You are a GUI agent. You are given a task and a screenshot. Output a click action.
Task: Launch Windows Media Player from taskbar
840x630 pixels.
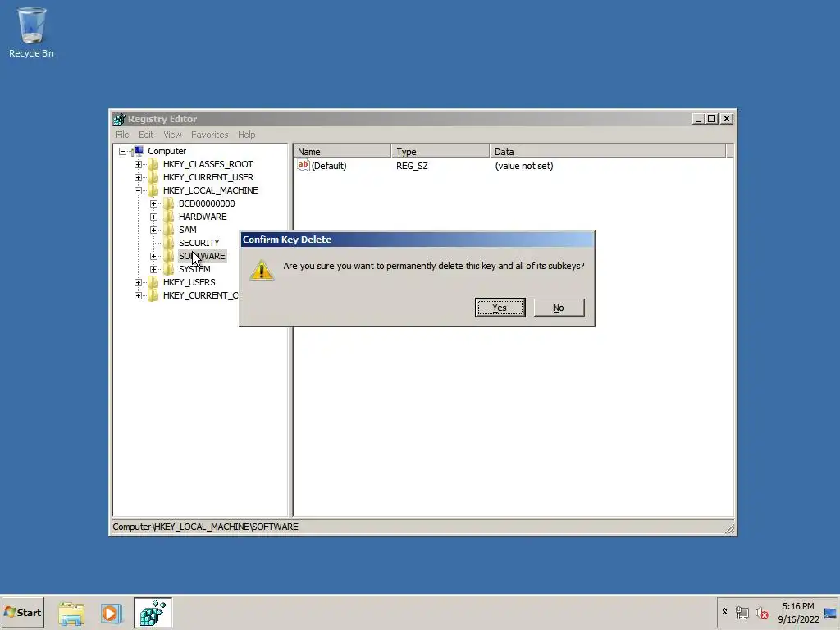[112, 613]
